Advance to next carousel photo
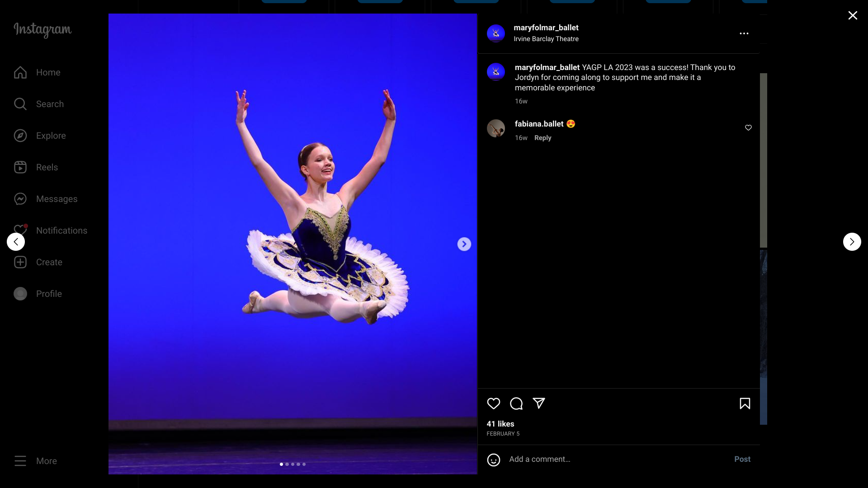Viewport: 868px width, 488px height. coord(464,244)
